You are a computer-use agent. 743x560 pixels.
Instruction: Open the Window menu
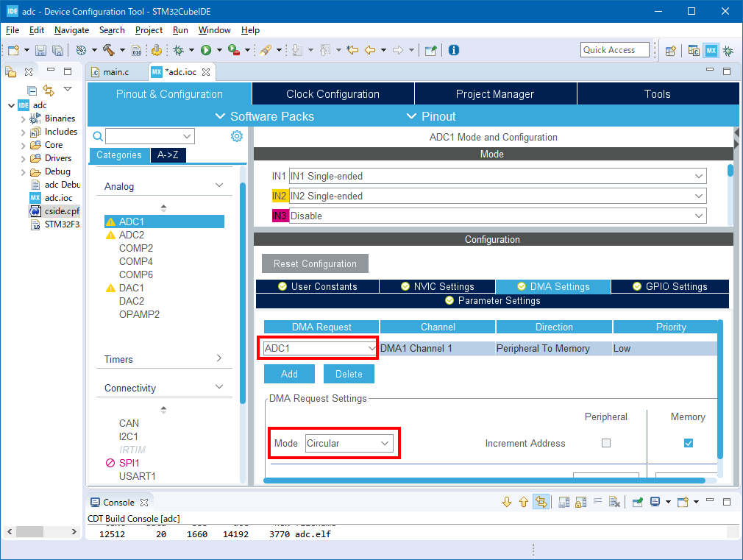[x=214, y=30]
